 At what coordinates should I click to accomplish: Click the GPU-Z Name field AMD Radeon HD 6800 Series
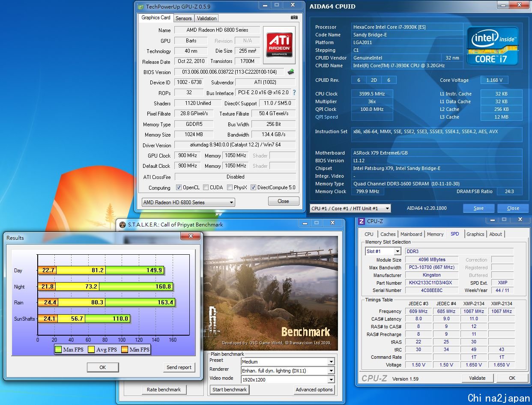click(x=217, y=30)
